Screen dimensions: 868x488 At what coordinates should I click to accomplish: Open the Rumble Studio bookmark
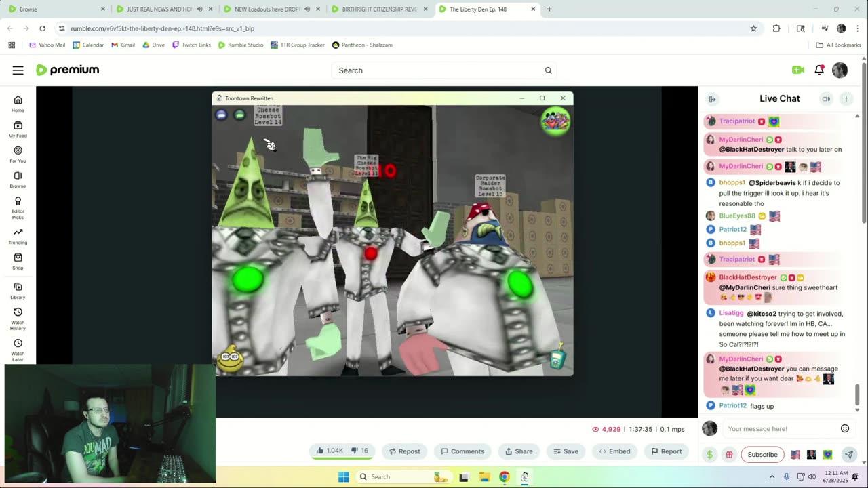(x=242, y=45)
